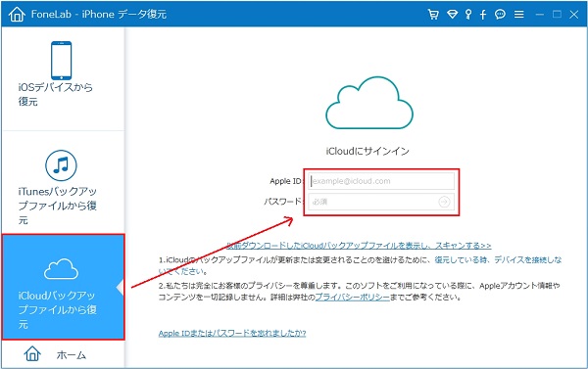
Task: Click the diamond icon in title bar
Action: click(452, 15)
